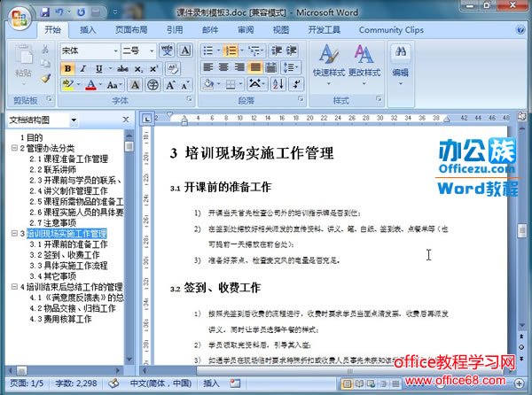Screen dimensions: 532x395
Task: Center align text
Action: click(x=223, y=67)
